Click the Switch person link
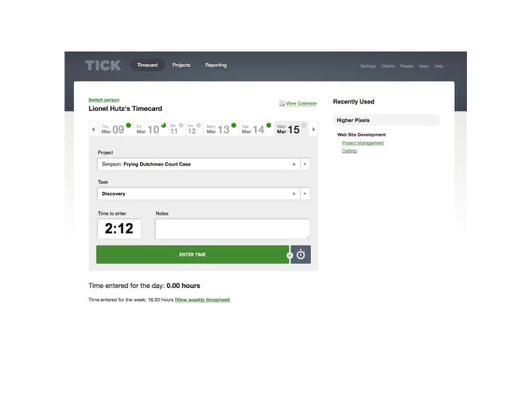The height and width of the screenshot is (399, 532). click(x=104, y=100)
